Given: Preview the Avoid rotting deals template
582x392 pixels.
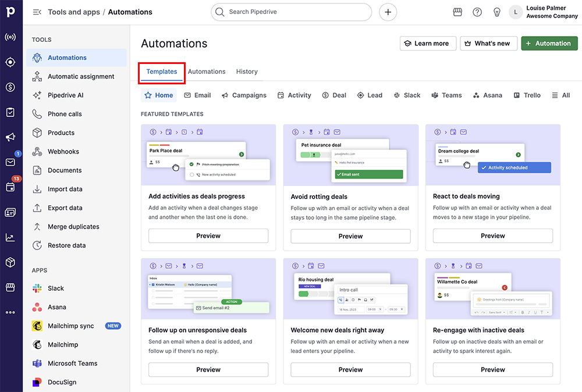Looking at the screenshot, I should click(x=350, y=236).
